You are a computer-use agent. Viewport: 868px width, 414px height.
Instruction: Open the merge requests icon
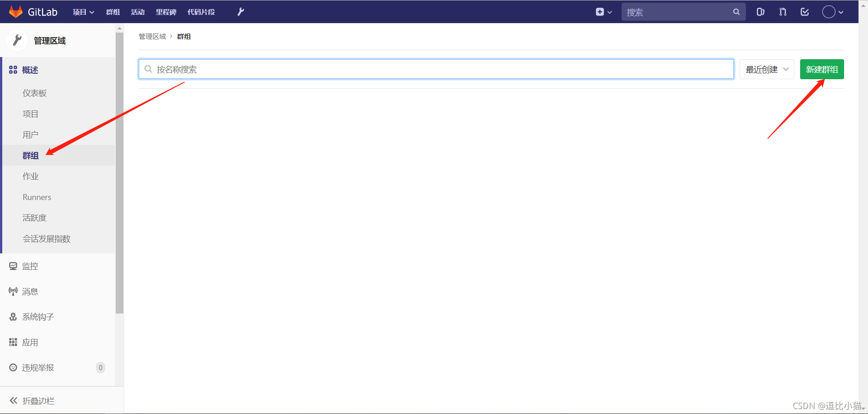tap(783, 12)
